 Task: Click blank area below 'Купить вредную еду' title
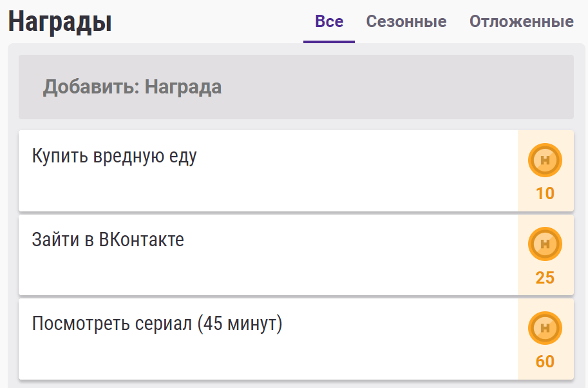pyautogui.click(x=258, y=190)
